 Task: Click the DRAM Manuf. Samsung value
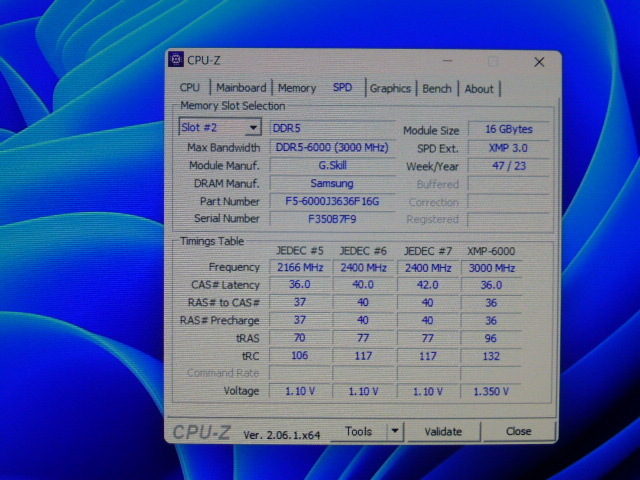point(332,183)
